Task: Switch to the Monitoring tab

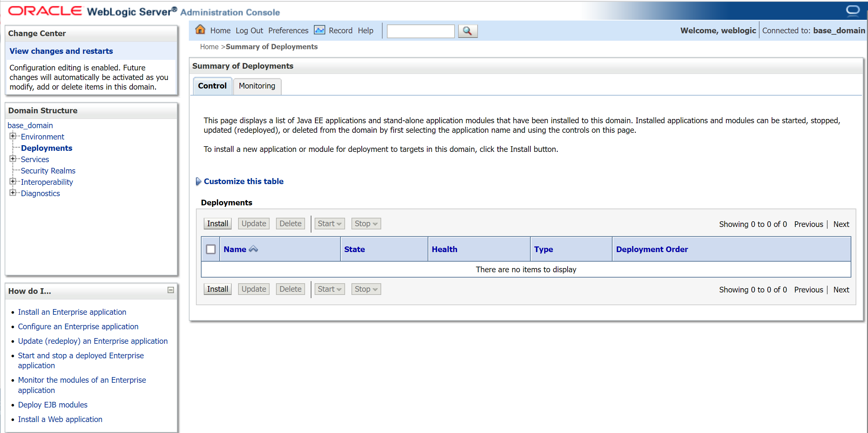Action: (257, 86)
